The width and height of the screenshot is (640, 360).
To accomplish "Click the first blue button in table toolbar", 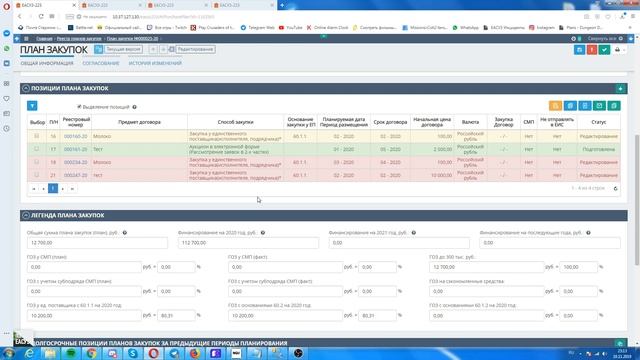I will click(570, 106).
